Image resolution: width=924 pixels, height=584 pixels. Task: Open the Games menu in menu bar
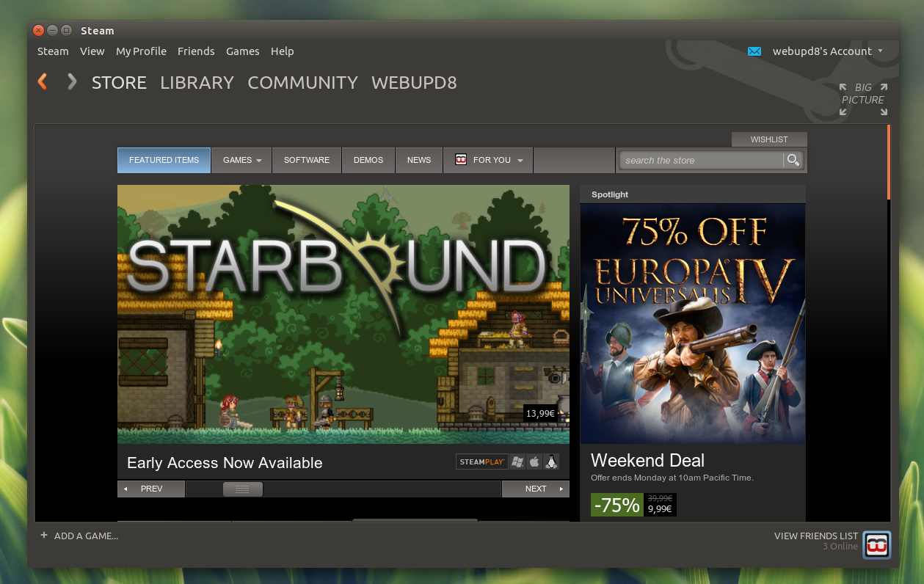tap(242, 51)
